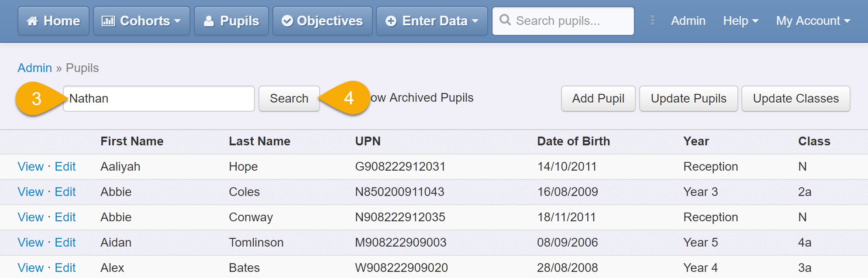Click date of birth 18/11/2011

(567, 217)
